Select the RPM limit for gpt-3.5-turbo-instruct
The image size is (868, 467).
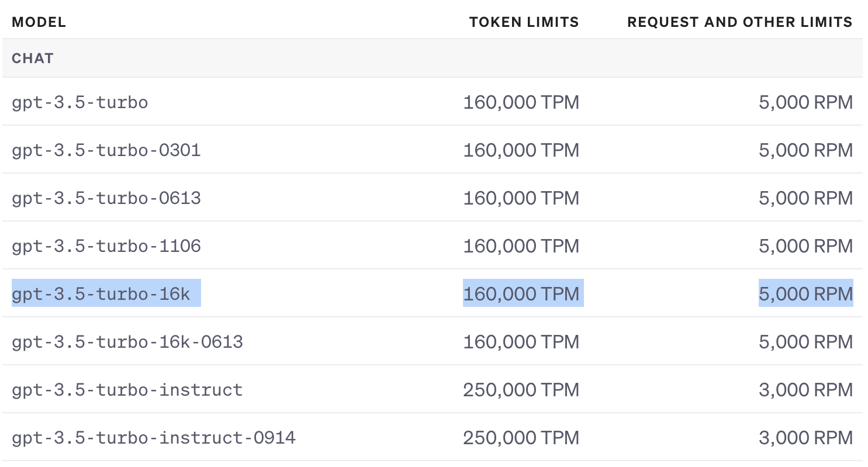coord(805,390)
